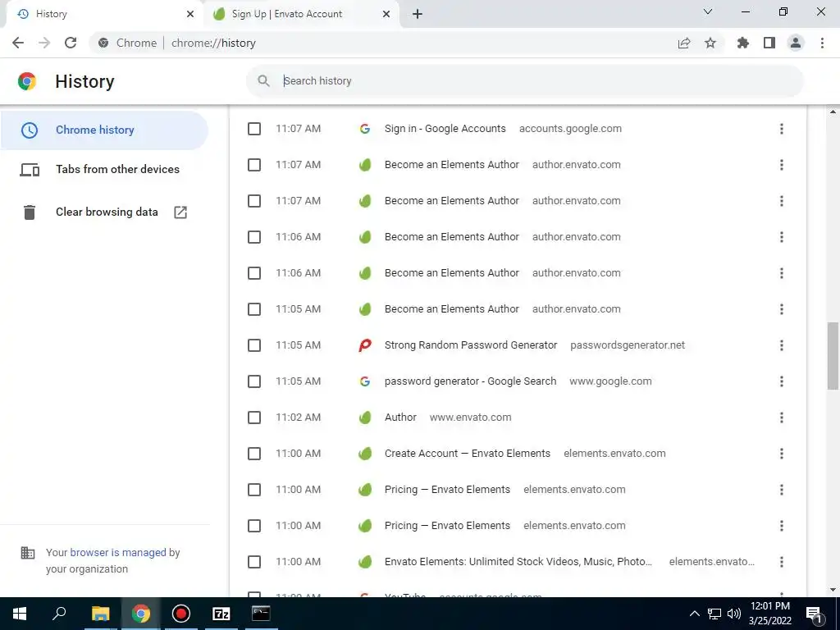840x630 pixels.
Task: Click the Chrome logo beside History
Action: [27, 81]
